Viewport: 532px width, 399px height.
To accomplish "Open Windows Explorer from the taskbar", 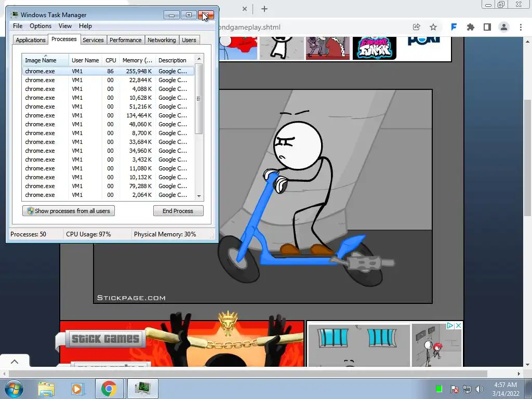I will click(46, 389).
